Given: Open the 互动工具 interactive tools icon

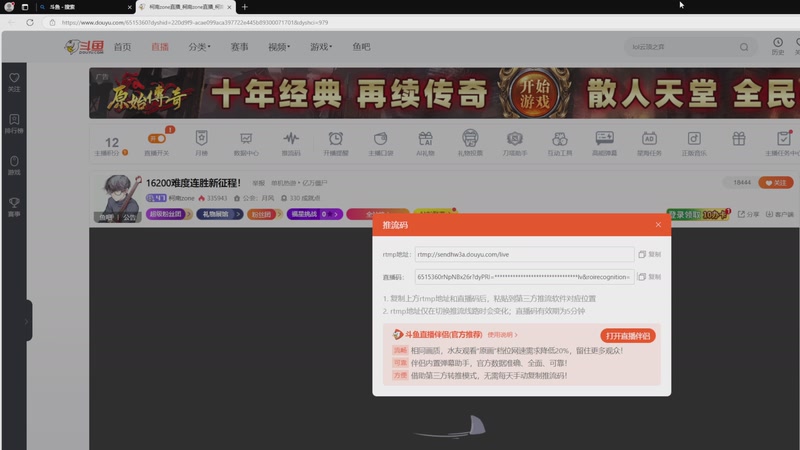Looking at the screenshot, I should (x=560, y=143).
